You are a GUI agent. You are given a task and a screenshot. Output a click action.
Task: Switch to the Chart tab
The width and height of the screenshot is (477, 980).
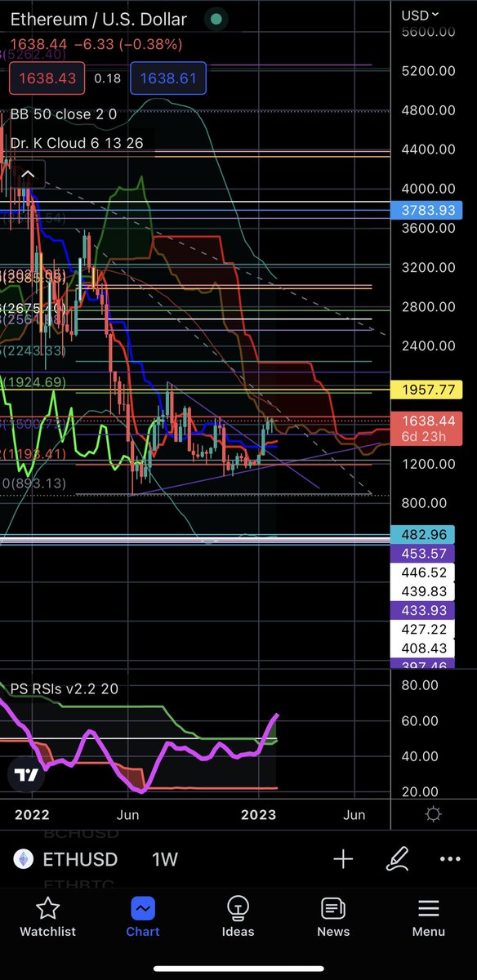coord(142,917)
